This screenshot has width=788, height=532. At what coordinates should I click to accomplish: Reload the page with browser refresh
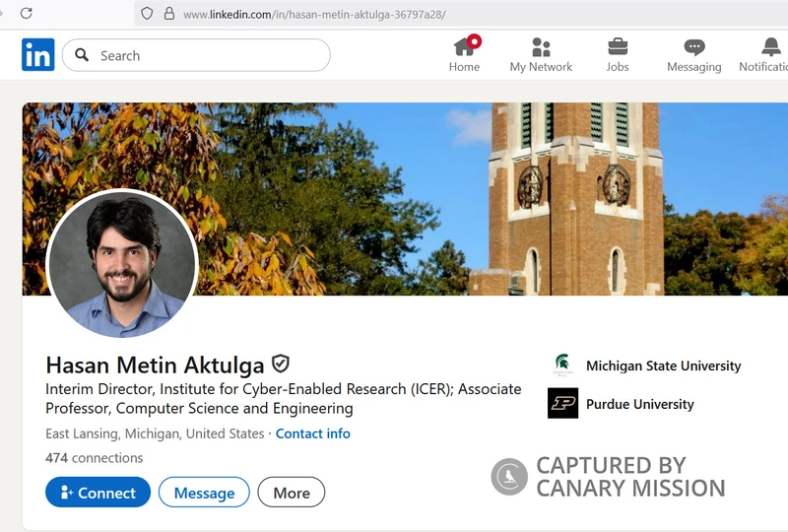(27, 13)
